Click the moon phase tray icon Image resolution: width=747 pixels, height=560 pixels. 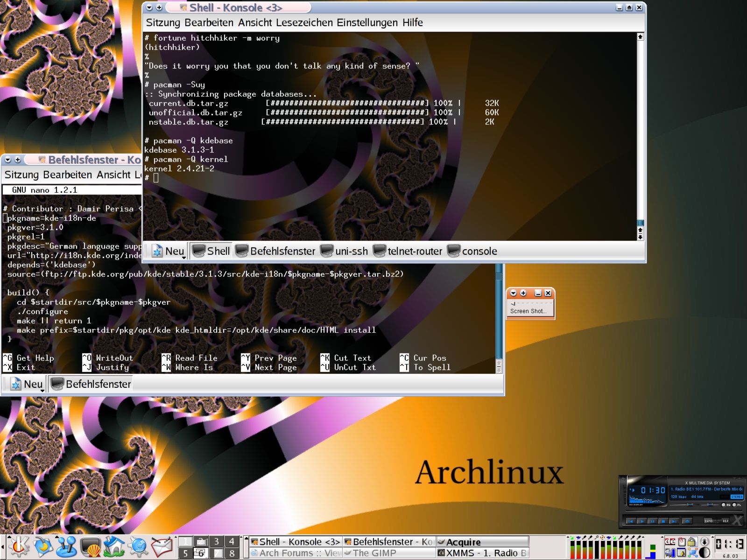coord(705,553)
